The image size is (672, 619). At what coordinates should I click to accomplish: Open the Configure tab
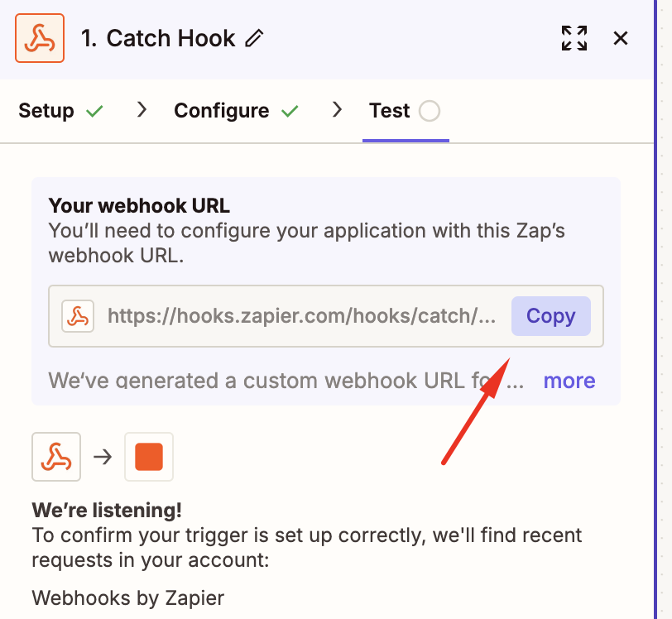[221, 111]
